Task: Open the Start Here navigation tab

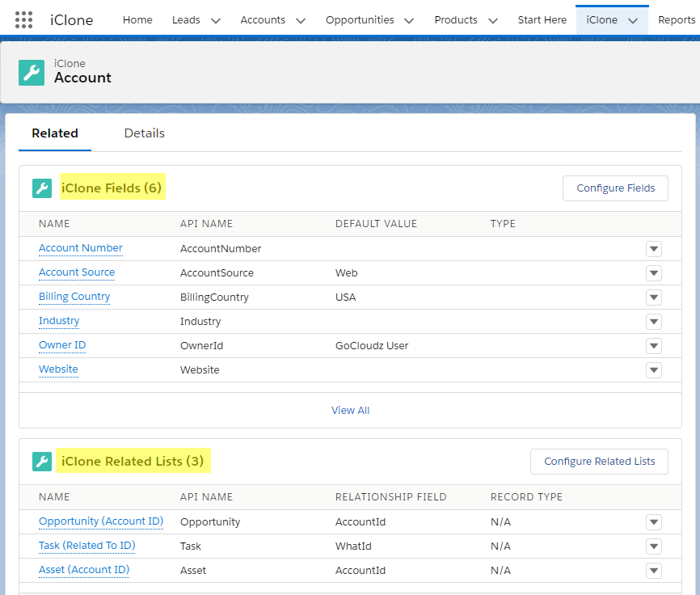Action: click(542, 20)
